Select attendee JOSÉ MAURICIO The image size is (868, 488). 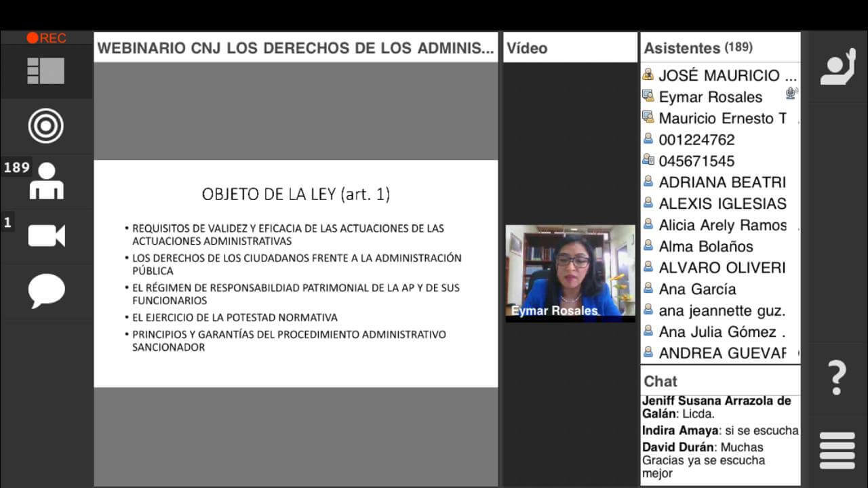(720, 75)
